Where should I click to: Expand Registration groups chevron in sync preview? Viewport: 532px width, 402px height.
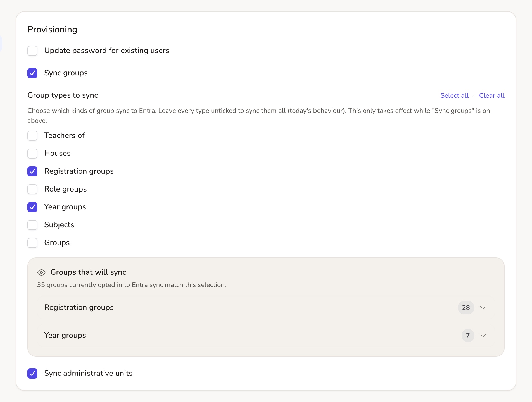[x=483, y=308]
